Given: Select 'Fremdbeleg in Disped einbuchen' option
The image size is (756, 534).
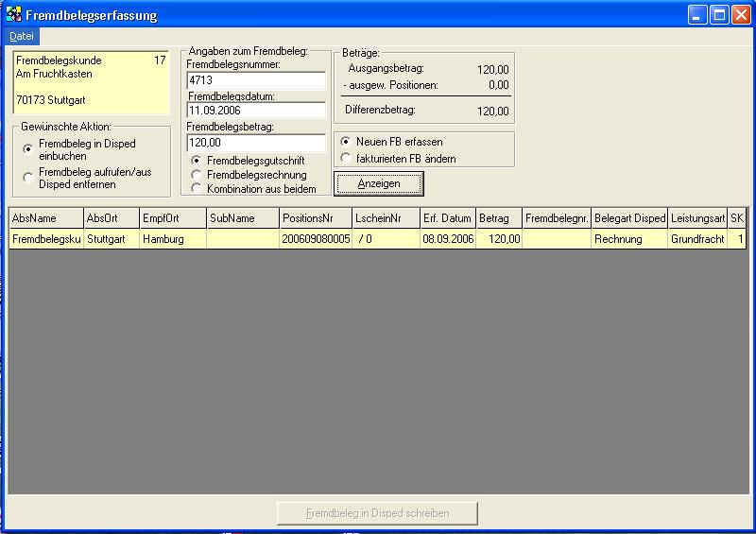Looking at the screenshot, I should pos(27,149).
